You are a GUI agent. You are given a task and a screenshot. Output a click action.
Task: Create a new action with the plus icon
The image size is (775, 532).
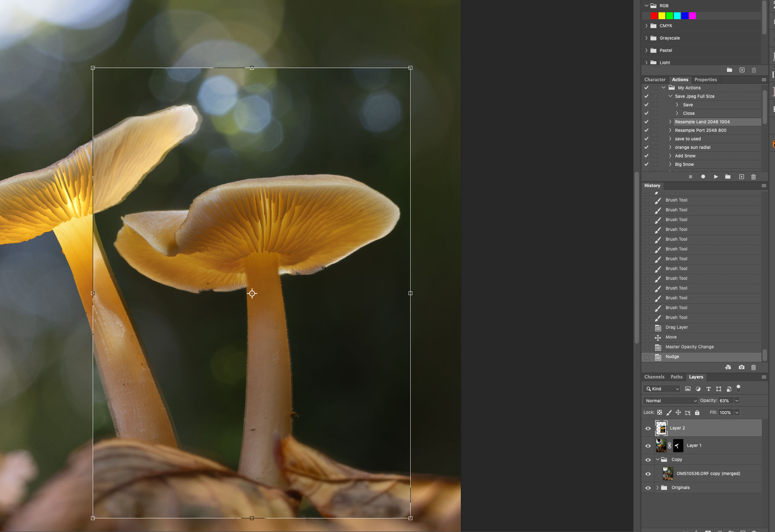point(741,176)
